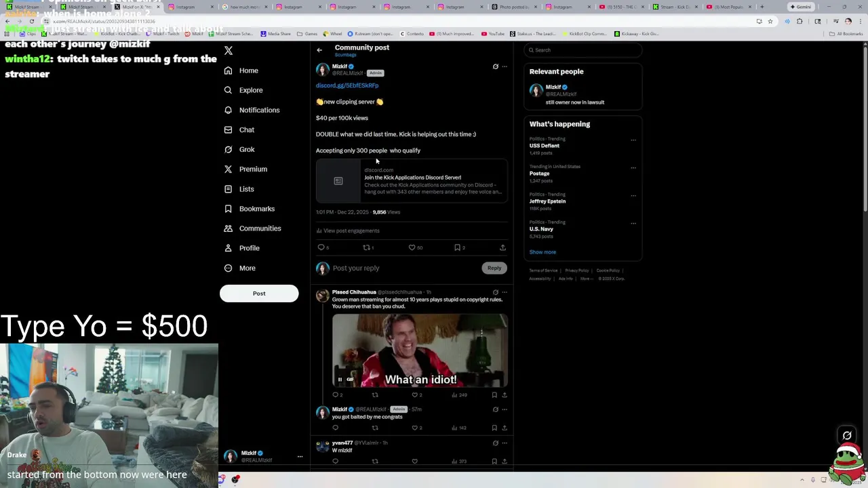Repost the 'you got baited by me' reply
Viewport: 868px width, 488px height.
tap(375, 428)
